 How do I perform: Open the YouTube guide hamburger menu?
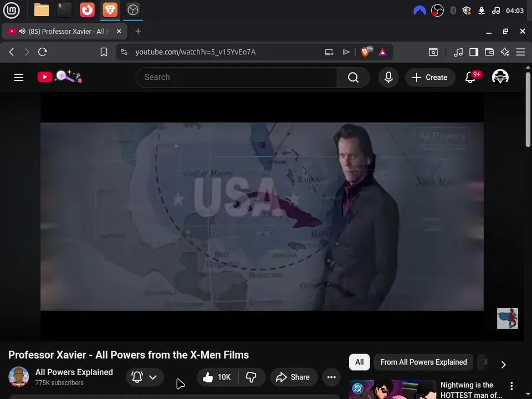[19, 78]
